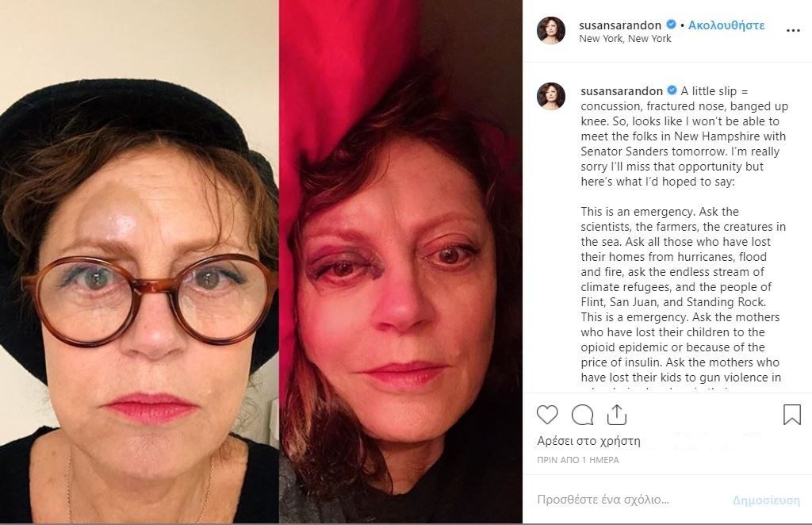Click the comment speech bubble icon

click(x=583, y=415)
